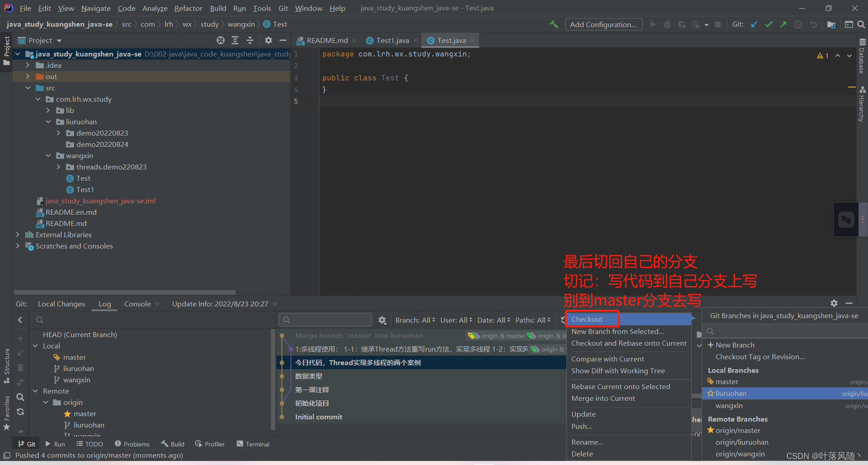Open the Branch: All filter dropdown

(x=415, y=320)
